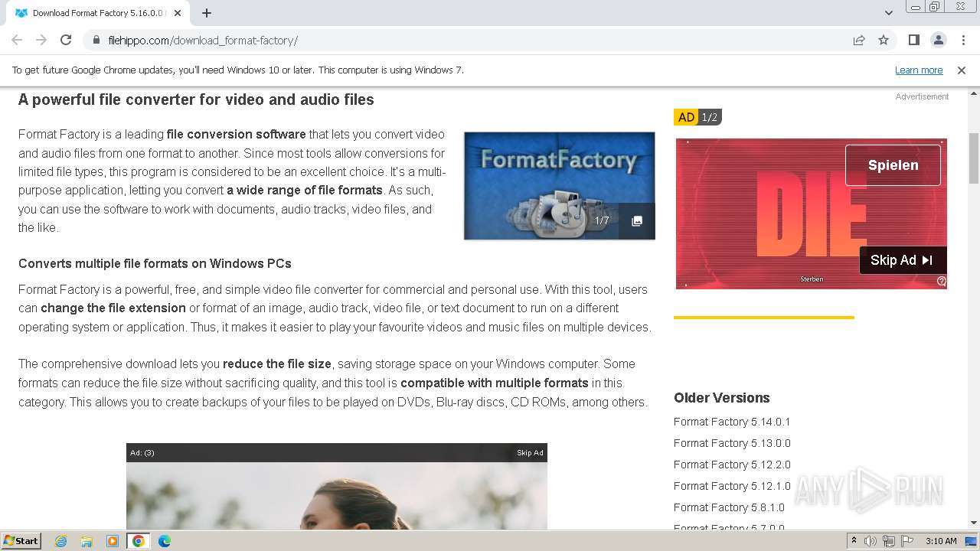Open Action Center flag icon
This screenshot has height=551, width=980.
(x=907, y=541)
